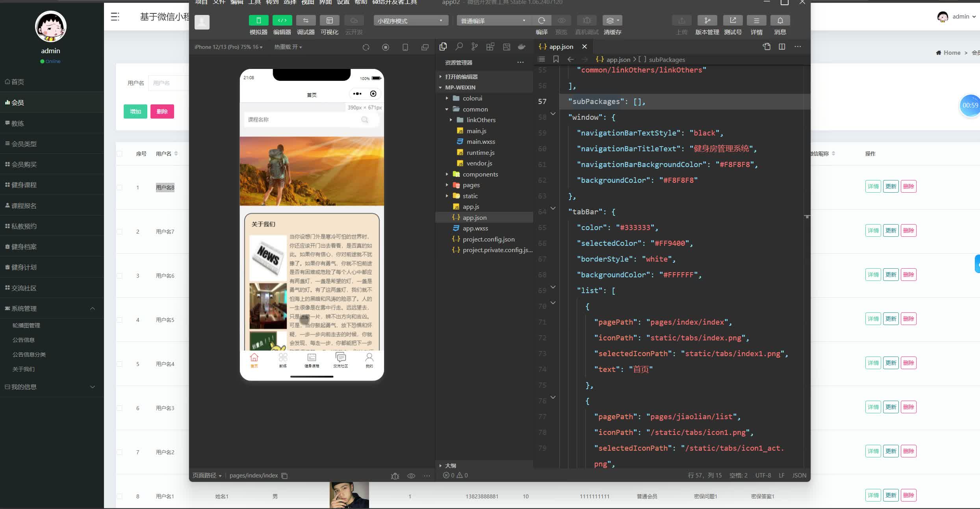Switch to the 交流社区 tab in simulator
Image resolution: width=980 pixels, height=509 pixels.
click(340, 360)
